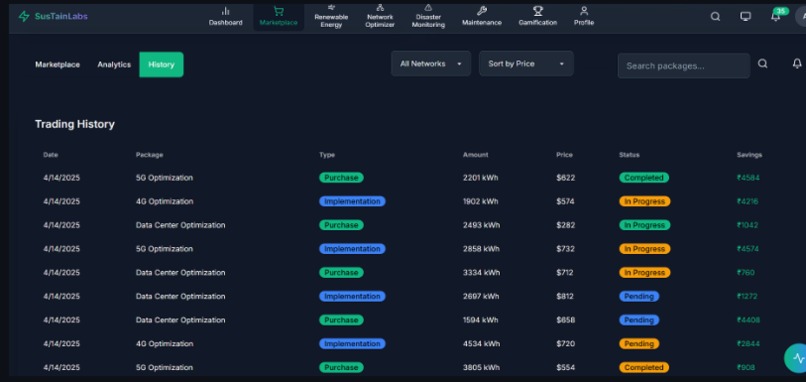Click the ₹760 savings value
This screenshot has height=382, width=806.
[745, 272]
